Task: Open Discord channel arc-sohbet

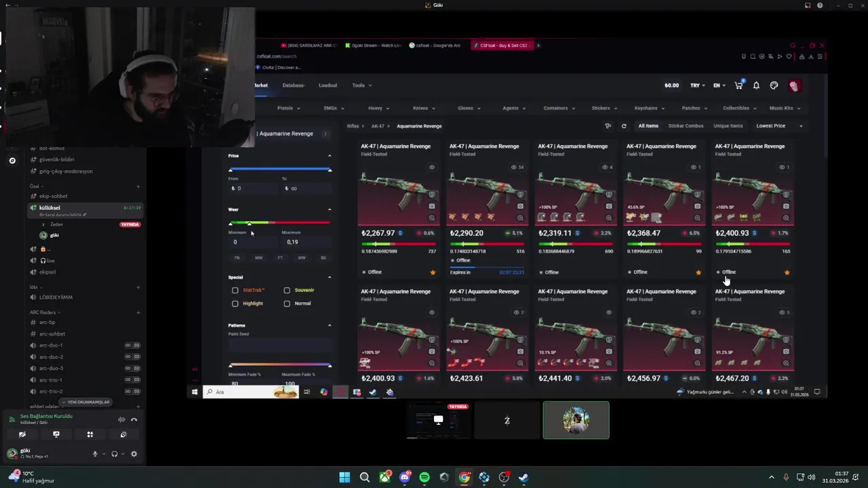Action: click(x=52, y=333)
